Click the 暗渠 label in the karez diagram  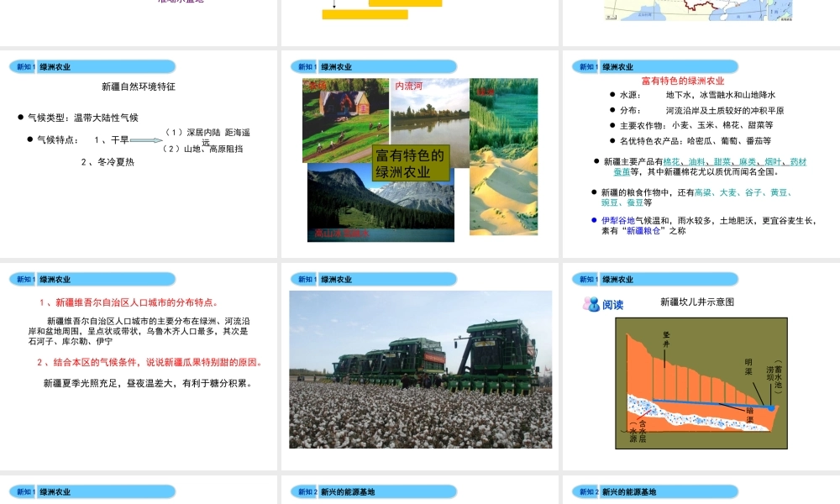click(x=750, y=416)
